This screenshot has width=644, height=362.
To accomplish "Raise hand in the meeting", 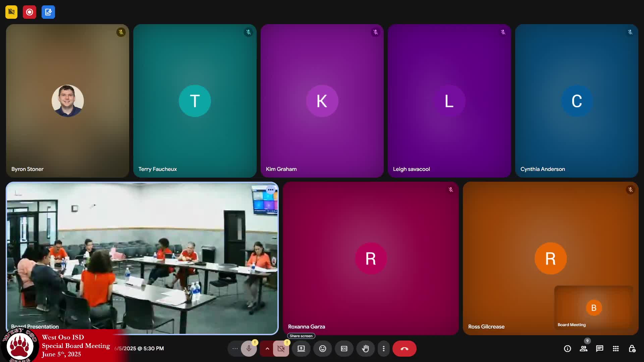I will point(365,349).
